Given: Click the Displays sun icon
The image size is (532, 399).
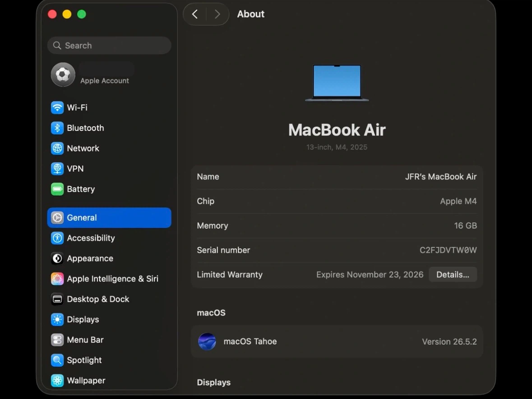Looking at the screenshot, I should (57, 319).
